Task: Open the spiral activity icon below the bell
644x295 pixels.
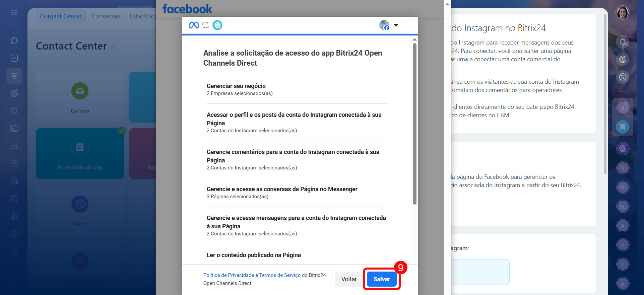Action: 623,59
